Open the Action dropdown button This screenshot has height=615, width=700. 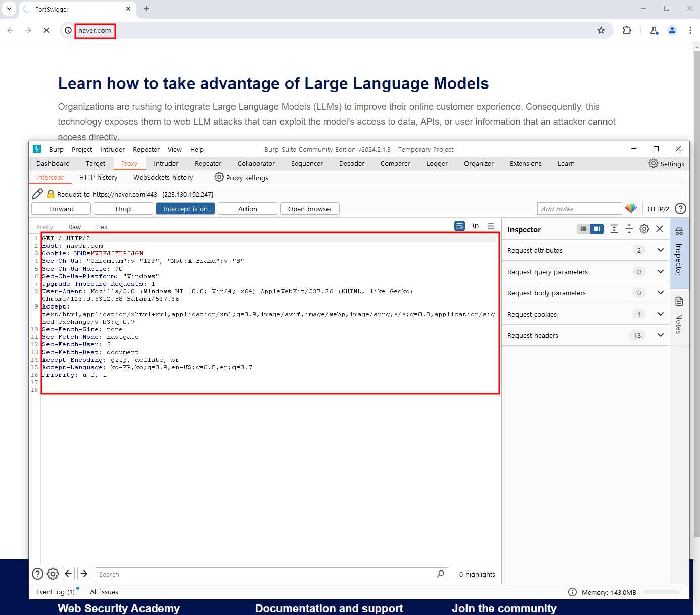click(x=248, y=208)
